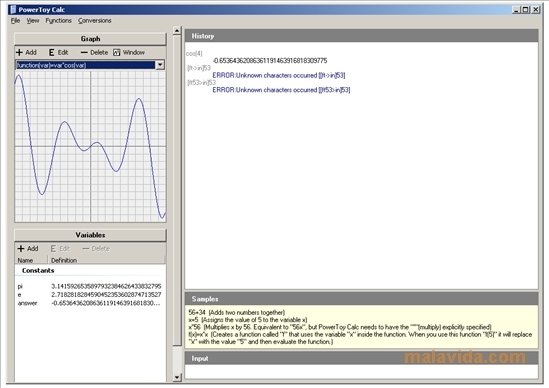Click the Samples panel header
The height and width of the screenshot is (388, 549).
coord(361,299)
